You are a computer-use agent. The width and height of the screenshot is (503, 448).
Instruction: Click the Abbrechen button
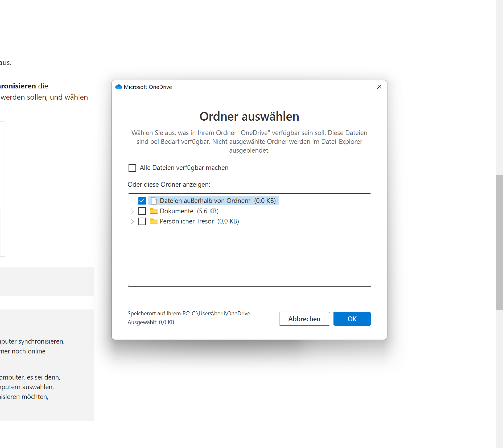pyautogui.click(x=304, y=319)
